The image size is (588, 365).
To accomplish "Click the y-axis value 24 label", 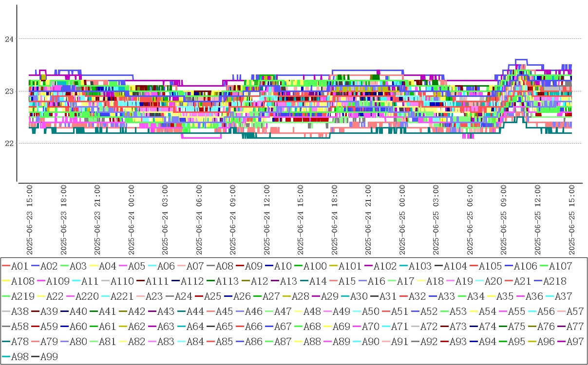I will pyautogui.click(x=8, y=39).
